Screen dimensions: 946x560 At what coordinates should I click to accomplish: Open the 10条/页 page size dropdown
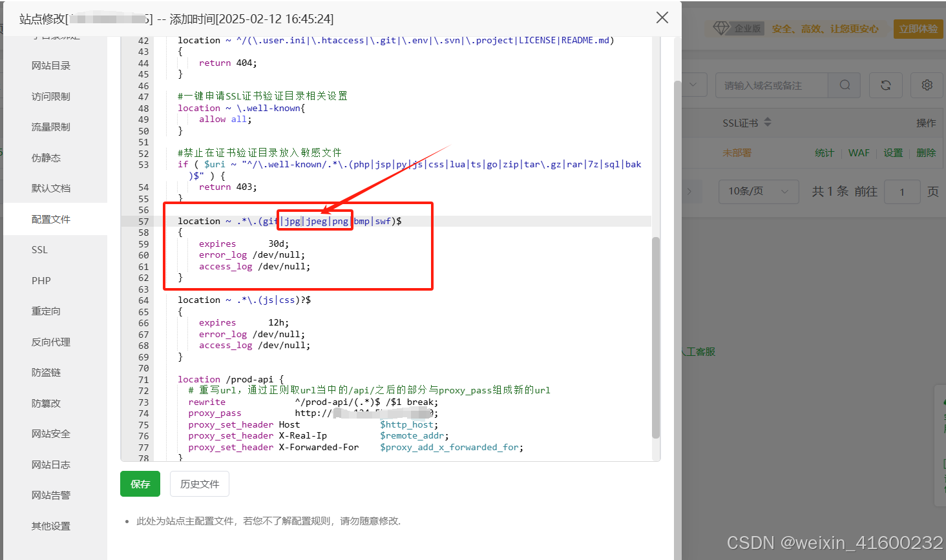click(x=759, y=191)
